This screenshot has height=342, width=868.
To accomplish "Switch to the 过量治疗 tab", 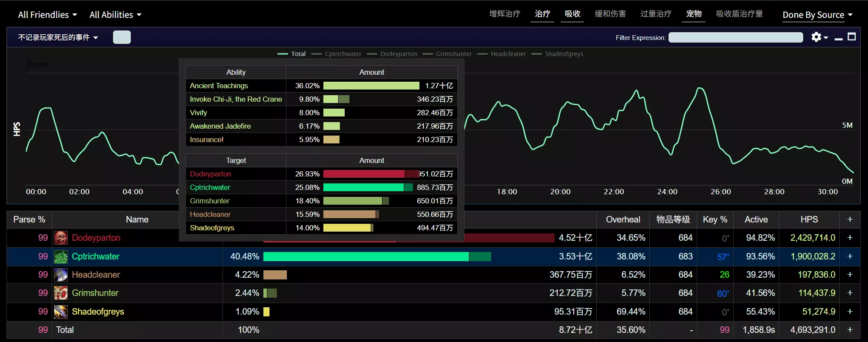I will [655, 14].
